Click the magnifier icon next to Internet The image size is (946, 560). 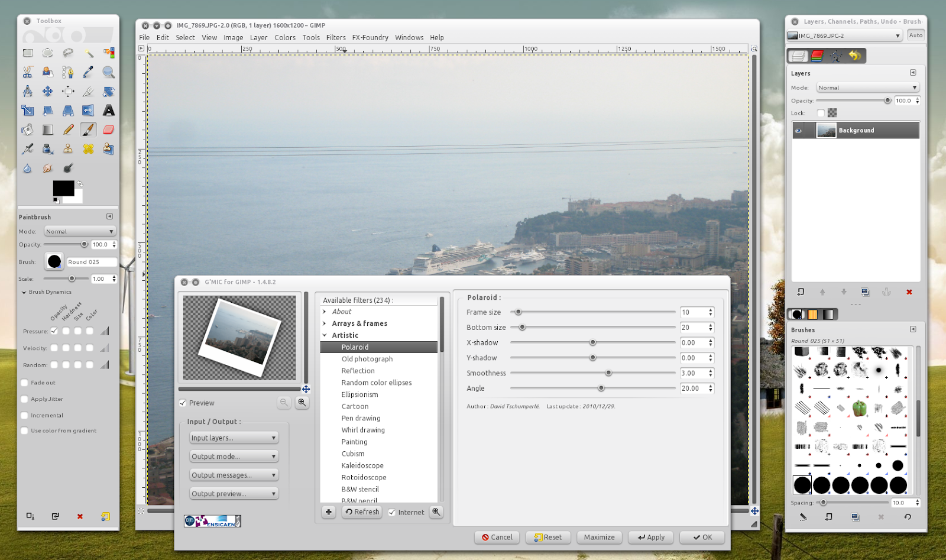click(x=436, y=512)
